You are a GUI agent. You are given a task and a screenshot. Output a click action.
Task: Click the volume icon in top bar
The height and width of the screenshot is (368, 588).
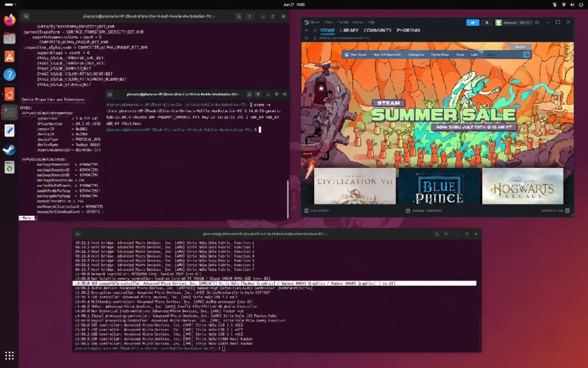coord(572,5)
